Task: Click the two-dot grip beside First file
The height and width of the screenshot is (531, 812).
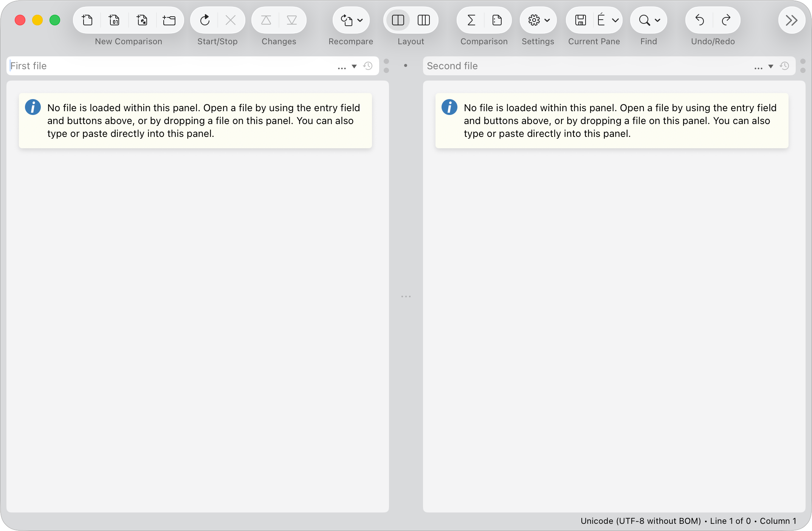Action: [x=386, y=66]
